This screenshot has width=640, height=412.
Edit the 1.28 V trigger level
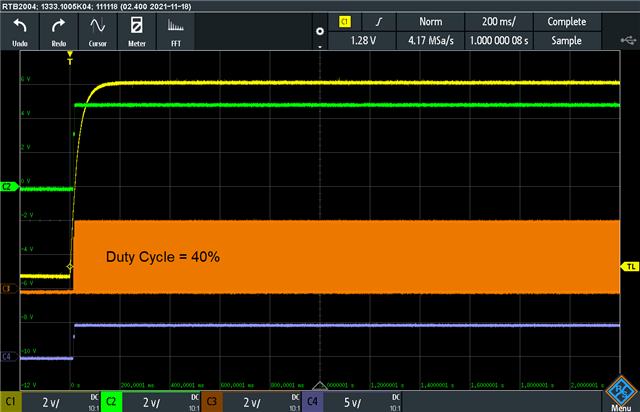[363, 40]
